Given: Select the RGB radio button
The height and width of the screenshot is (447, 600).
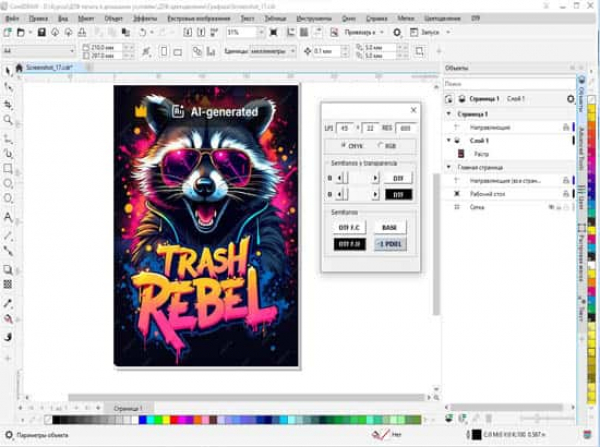Looking at the screenshot, I should (x=380, y=145).
